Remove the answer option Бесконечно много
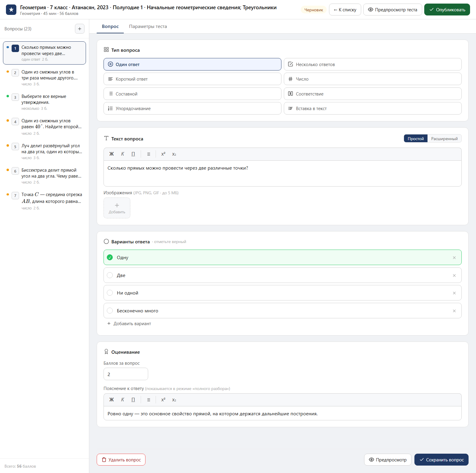Image resolution: width=476 pixels, height=473 pixels. tap(454, 311)
